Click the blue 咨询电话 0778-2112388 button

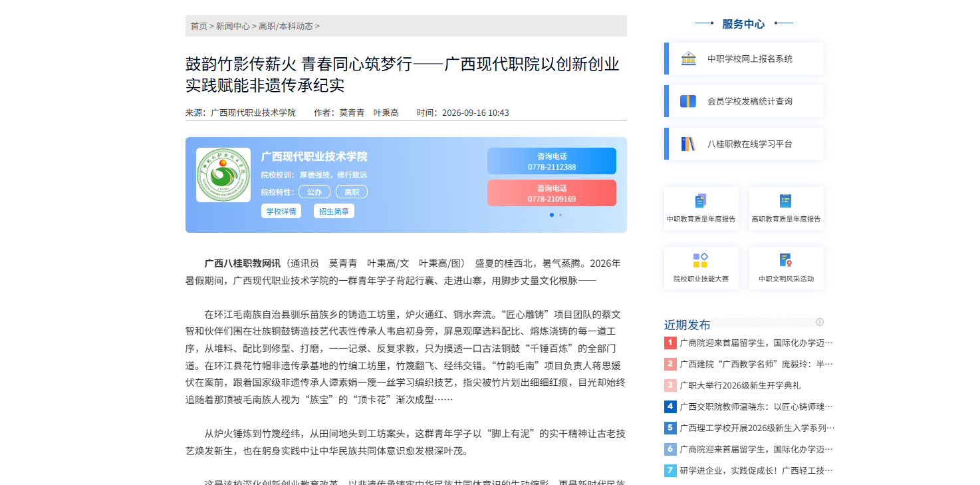(552, 161)
